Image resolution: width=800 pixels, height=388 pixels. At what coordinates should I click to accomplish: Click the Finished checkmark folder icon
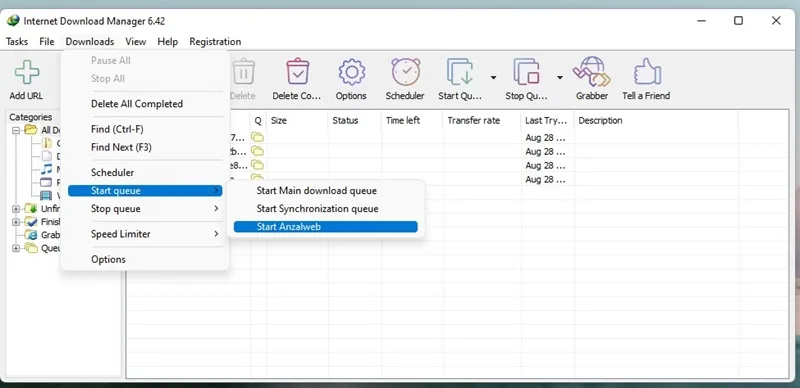pyautogui.click(x=31, y=222)
